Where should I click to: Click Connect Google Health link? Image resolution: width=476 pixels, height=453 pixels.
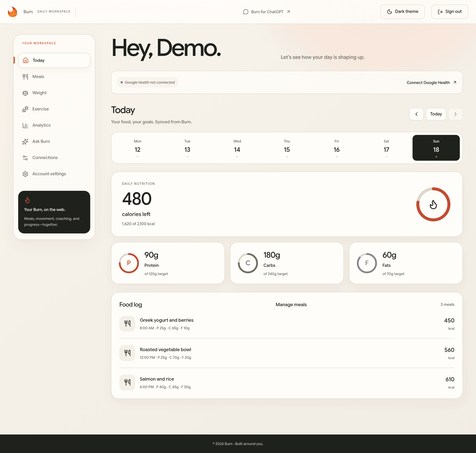click(431, 83)
